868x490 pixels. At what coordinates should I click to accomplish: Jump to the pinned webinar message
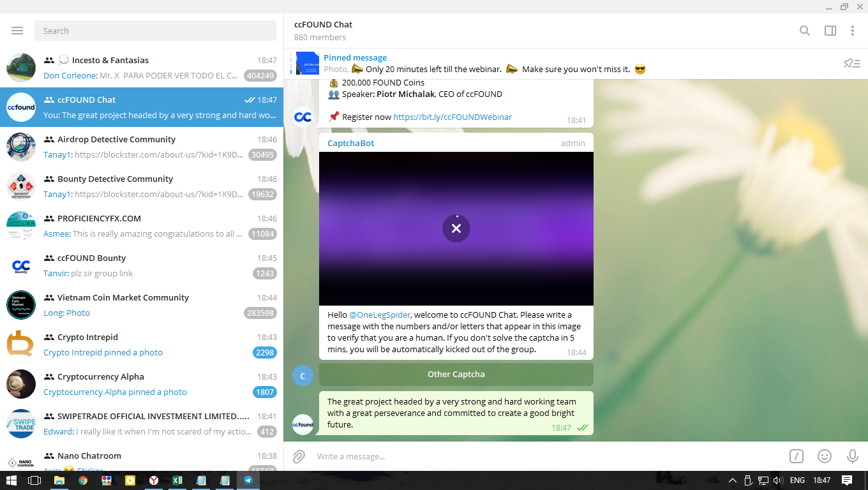(x=485, y=63)
